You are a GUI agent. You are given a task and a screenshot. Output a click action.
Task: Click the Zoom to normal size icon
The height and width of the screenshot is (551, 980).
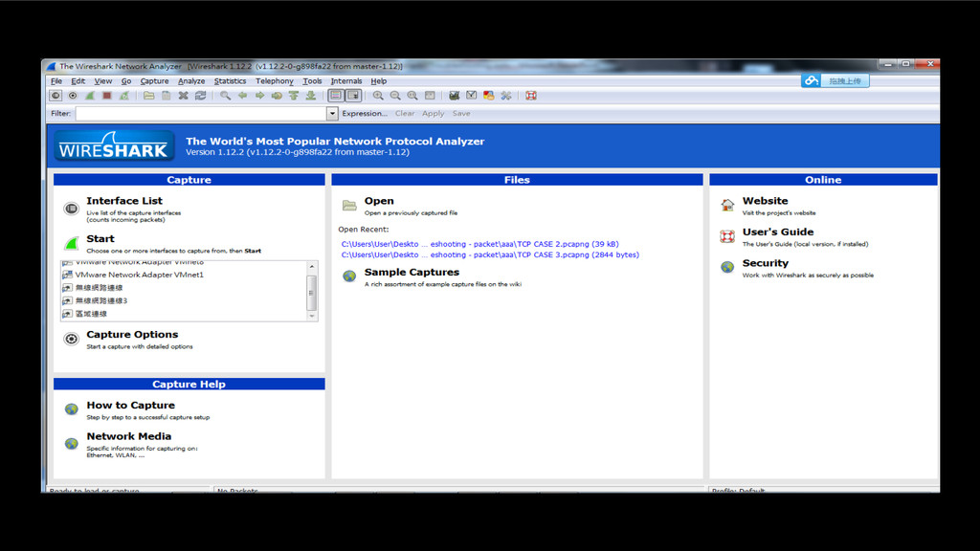(x=412, y=96)
